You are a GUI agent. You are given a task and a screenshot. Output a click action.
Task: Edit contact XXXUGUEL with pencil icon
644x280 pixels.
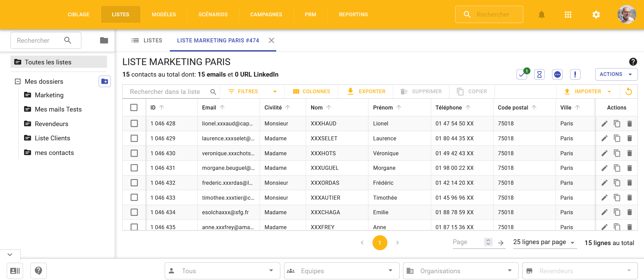coord(604,168)
